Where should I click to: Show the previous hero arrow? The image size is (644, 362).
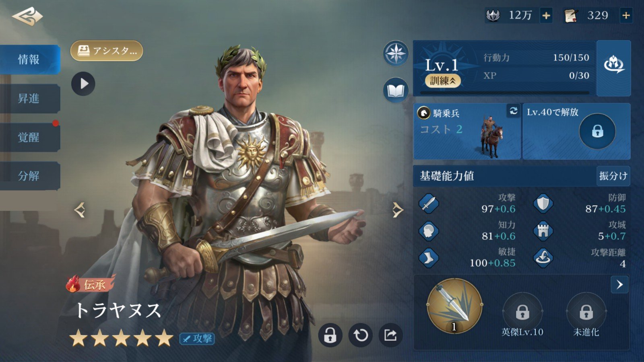(80, 210)
